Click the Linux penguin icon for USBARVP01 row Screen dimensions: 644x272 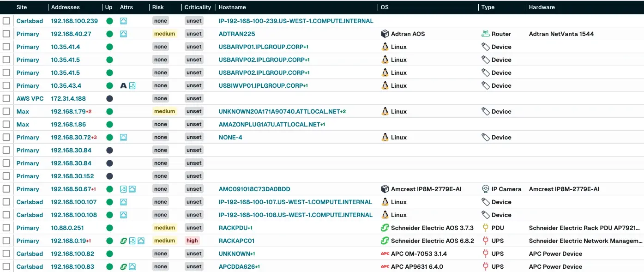tap(385, 47)
